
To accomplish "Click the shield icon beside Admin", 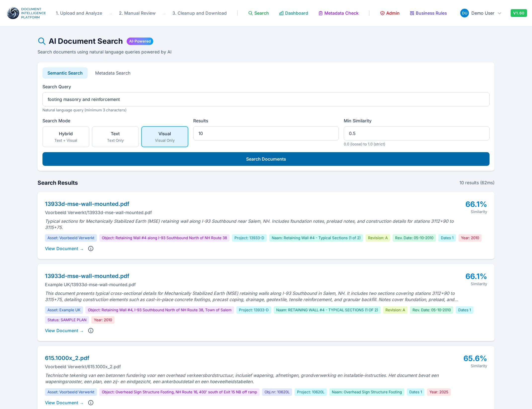I will (x=382, y=13).
